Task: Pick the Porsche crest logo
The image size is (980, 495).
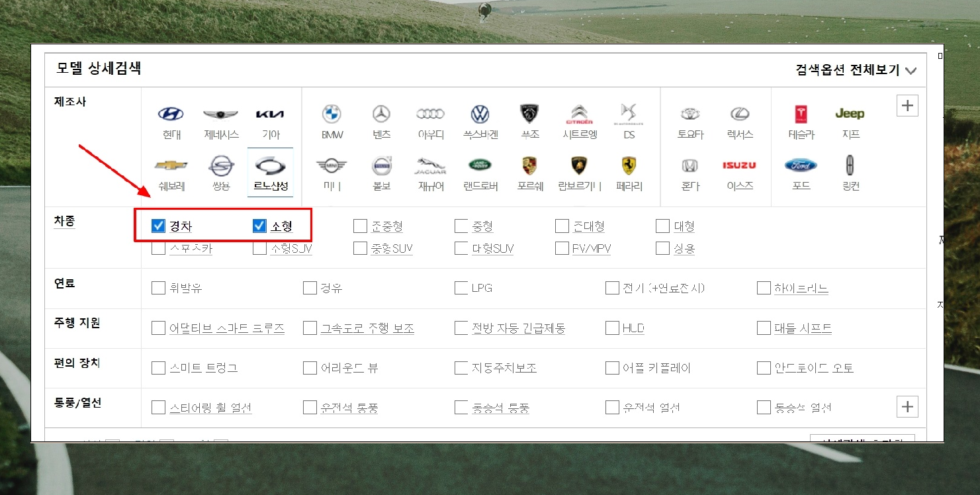Action: point(529,165)
